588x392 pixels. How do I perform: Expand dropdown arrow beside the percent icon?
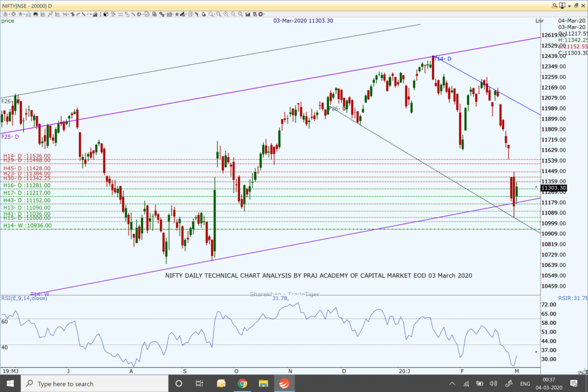(68, 14)
